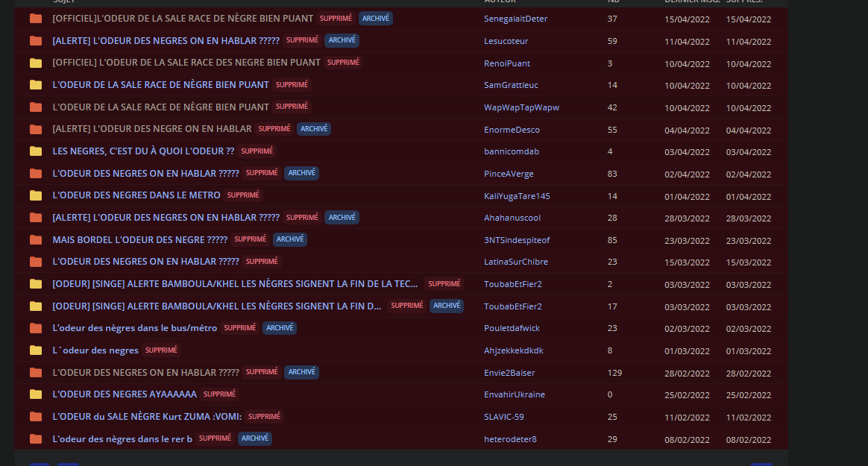This screenshot has width=868, height=466.
Task: Open the author profile heterodeter8
Action: click(x=510, y=439)
